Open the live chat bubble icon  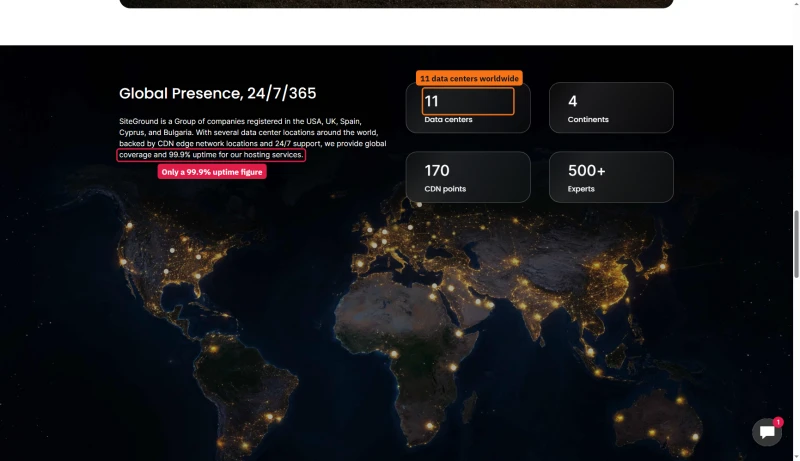point(767,432)
